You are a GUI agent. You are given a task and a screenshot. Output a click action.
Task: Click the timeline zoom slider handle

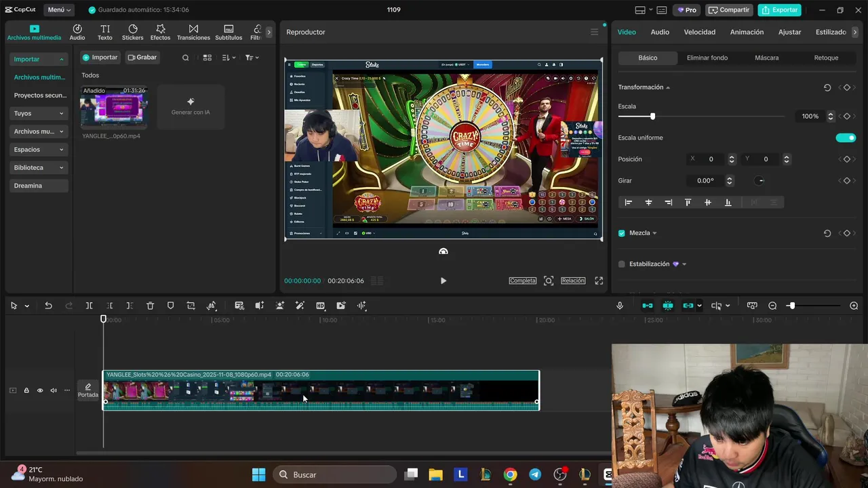point(791,306)
